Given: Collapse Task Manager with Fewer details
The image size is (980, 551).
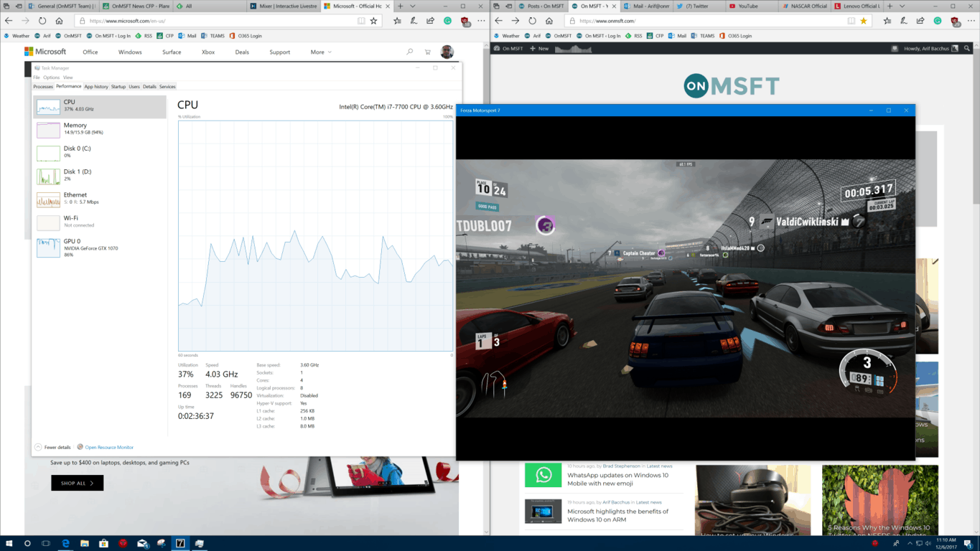Looking at the screenshot, I should [x=53, y=447].
